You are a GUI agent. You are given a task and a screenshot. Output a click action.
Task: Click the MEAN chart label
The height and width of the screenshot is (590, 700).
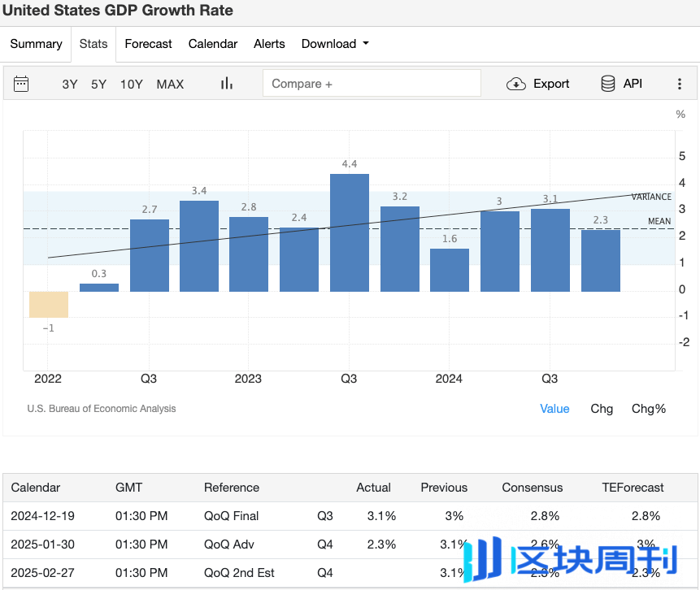(659, 221)
